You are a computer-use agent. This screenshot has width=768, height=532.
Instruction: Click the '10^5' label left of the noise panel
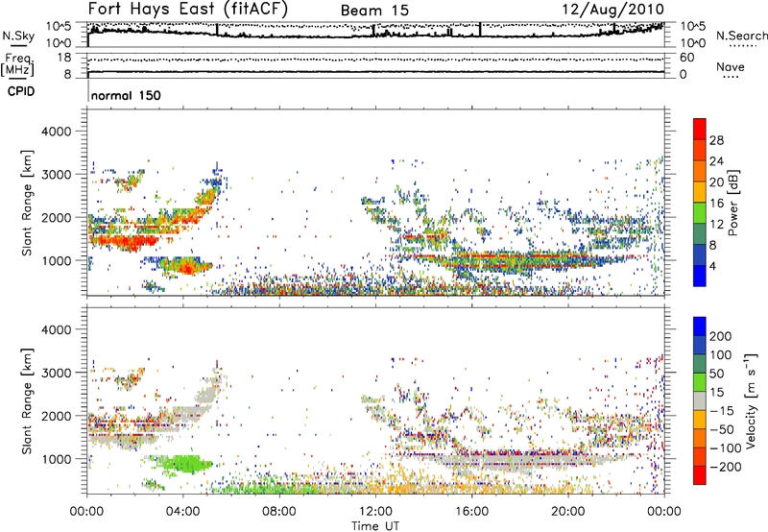click(x=59, y=27)
